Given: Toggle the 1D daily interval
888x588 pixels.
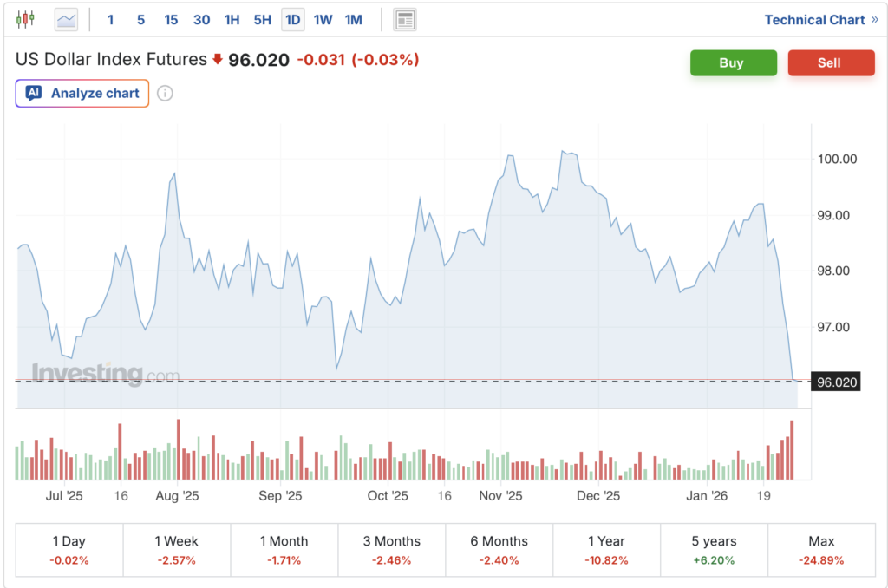Looking at the screenshot, I should point(293,19).
